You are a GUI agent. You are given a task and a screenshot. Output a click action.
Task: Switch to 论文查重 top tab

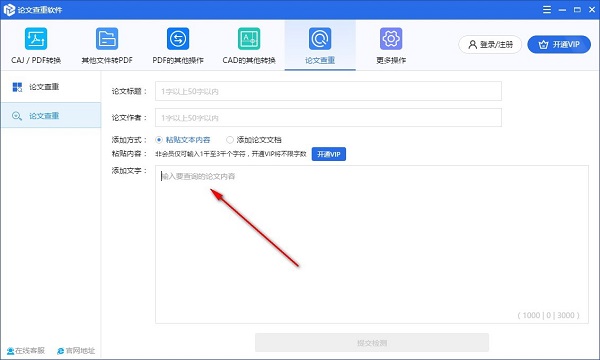pos(320,46)
